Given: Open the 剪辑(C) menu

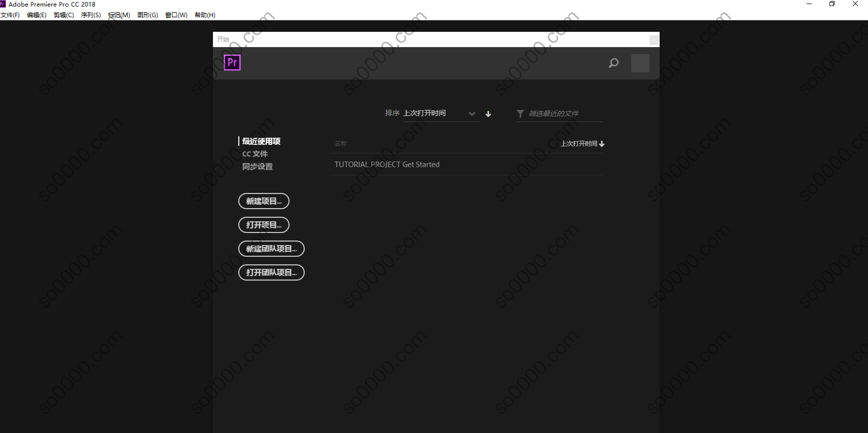Looking at the screenshot, I should tap(64, 15).
